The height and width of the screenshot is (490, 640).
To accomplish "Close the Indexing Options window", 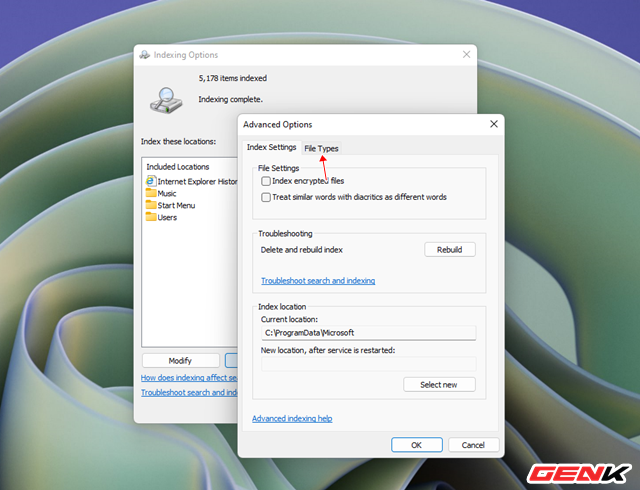I will [467, 54].
